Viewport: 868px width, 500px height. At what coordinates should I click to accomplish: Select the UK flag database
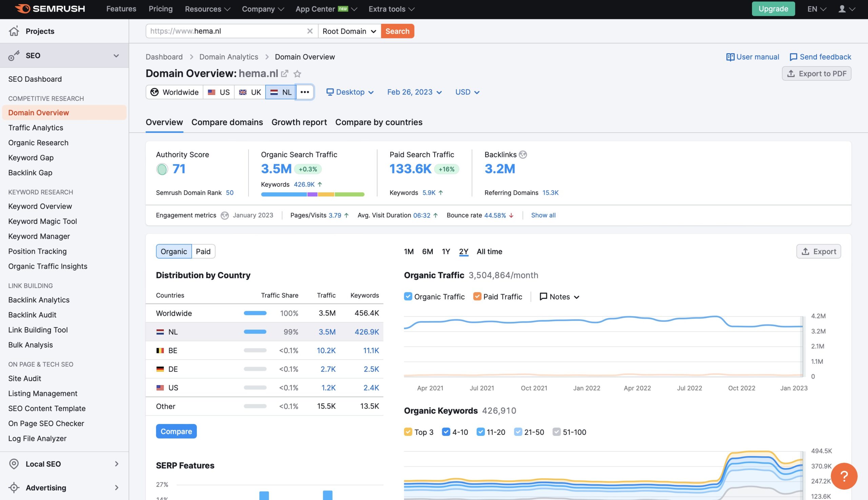point(250,92)
